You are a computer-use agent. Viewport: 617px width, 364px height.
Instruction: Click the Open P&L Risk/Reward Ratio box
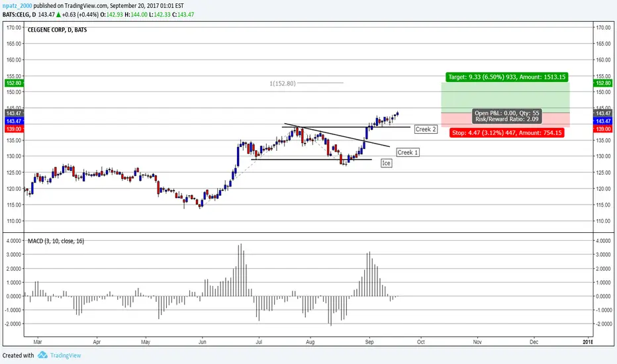tap(507, 116)
